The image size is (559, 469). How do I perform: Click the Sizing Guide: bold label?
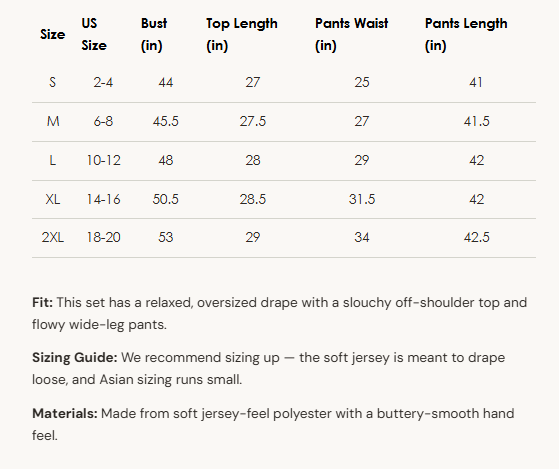coord(75,357)
